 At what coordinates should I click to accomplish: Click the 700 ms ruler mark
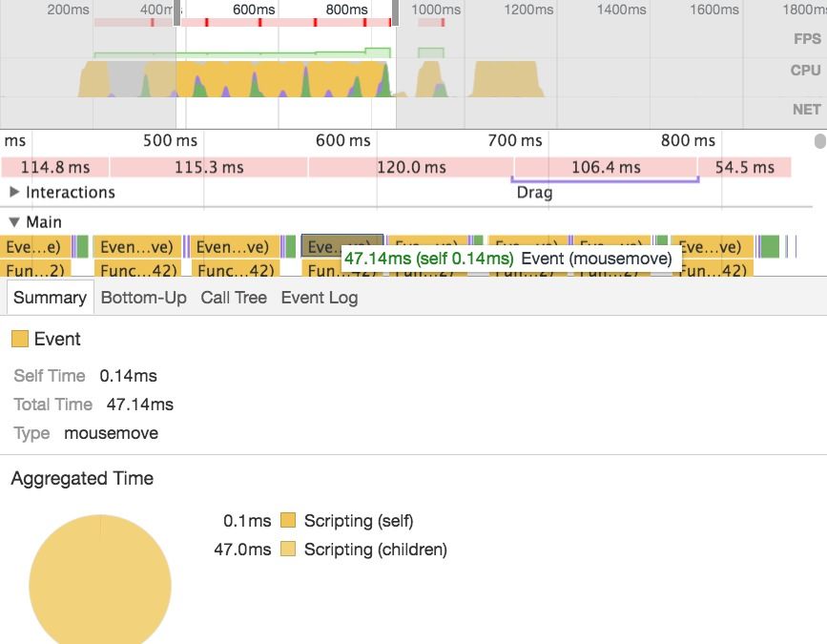click(x=515, y=140)
